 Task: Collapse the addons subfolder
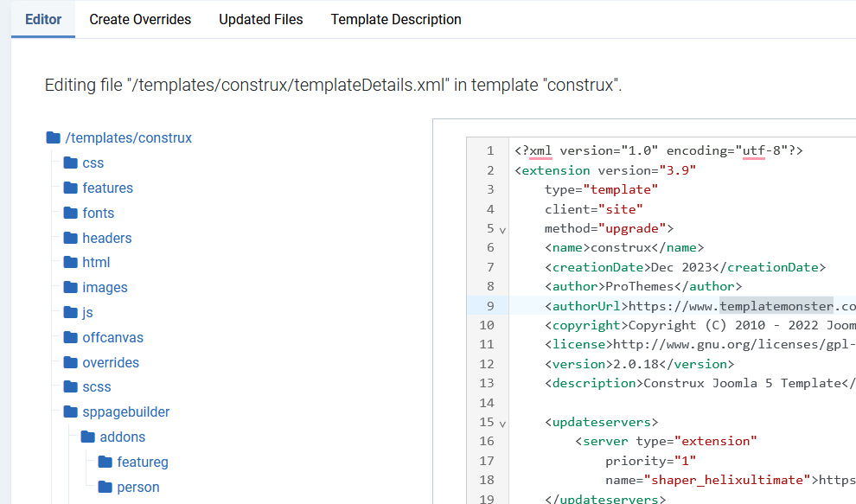122,437
